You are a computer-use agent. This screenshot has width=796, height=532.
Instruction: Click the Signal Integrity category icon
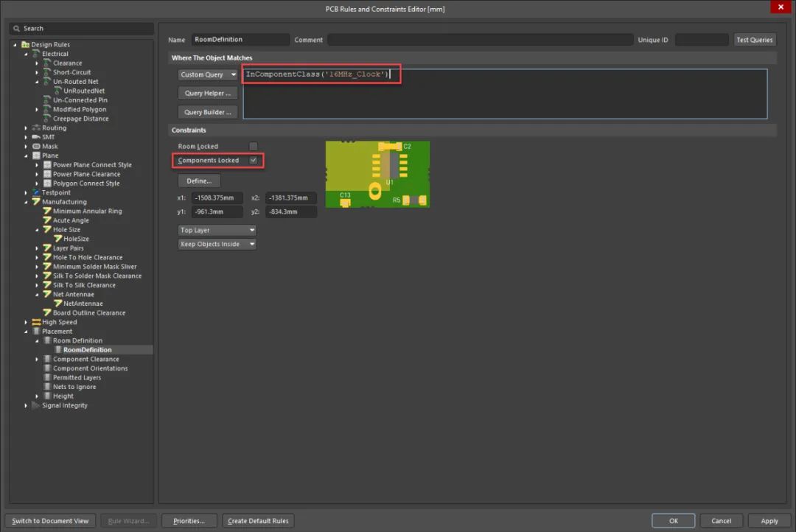36,405
